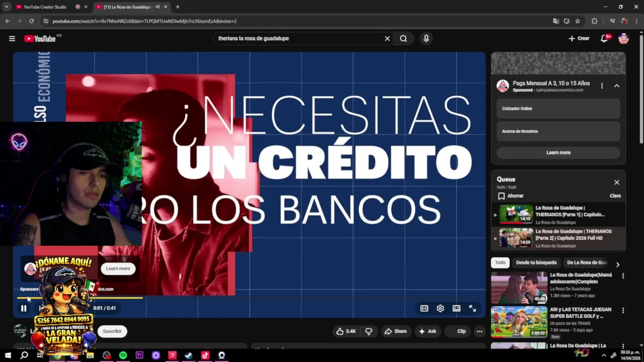Save the queue with Ahorrar
The height and width of the screenshot is (362, 644).
pos(510,196)
